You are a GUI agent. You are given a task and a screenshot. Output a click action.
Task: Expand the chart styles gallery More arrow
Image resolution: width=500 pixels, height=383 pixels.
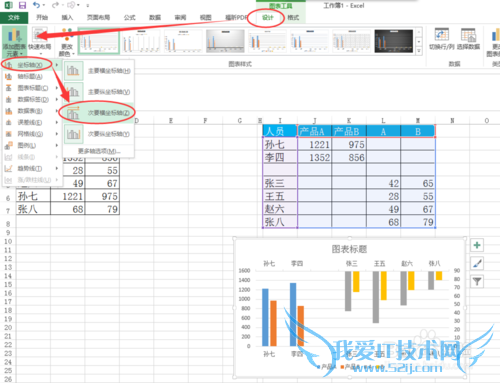click(x=419, y=51)
